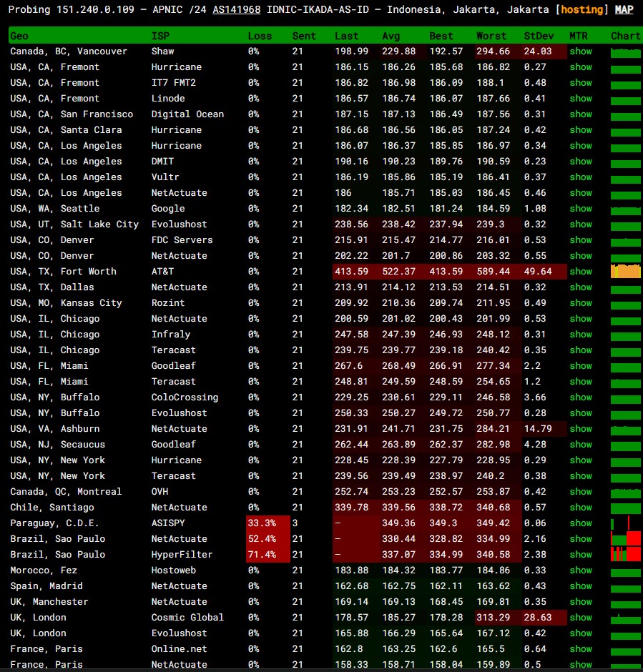Show MTR for Sao Paulo HyperFilter row
The width and height of the screenshot is (643, 672).
[580, 555]
